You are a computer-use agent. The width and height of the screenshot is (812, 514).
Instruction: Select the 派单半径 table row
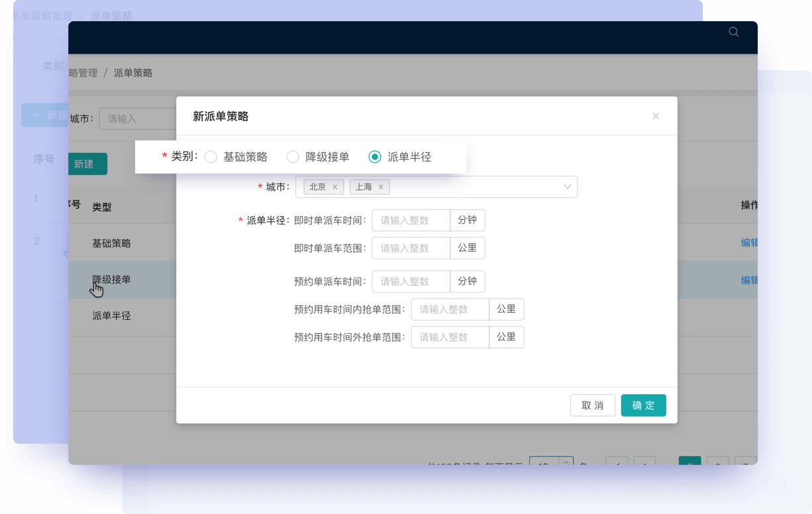(x=111, y=316)
